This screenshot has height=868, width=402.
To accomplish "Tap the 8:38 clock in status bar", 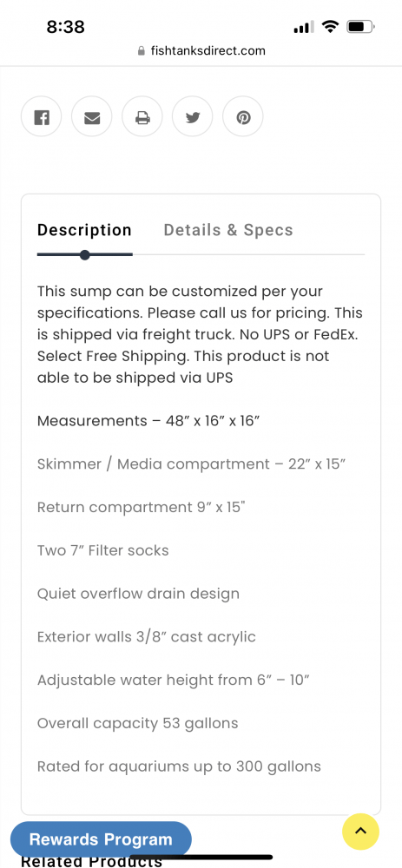I will coord(65,26).
